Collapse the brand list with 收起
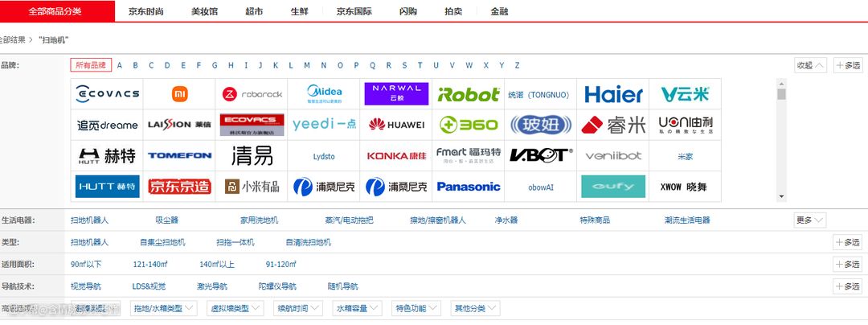Image resolution: width=868 pixels, height=325 pixels. (x=809, y=65)
